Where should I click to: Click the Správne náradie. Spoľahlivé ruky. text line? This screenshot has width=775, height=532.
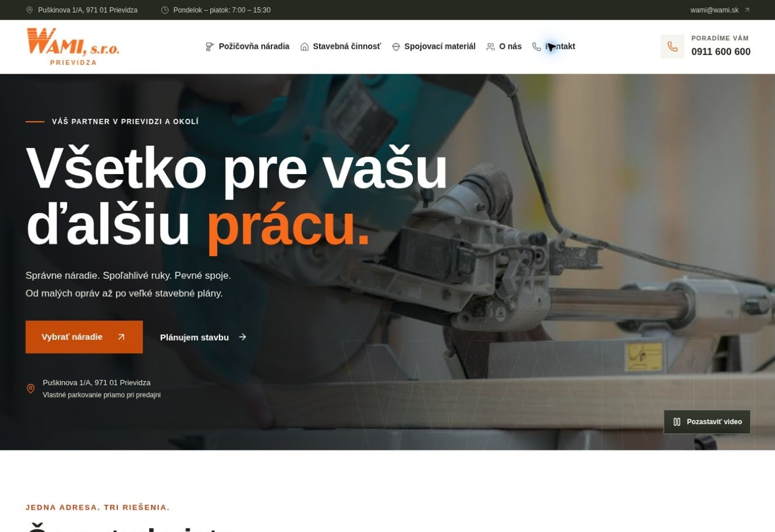click(128, 276)
